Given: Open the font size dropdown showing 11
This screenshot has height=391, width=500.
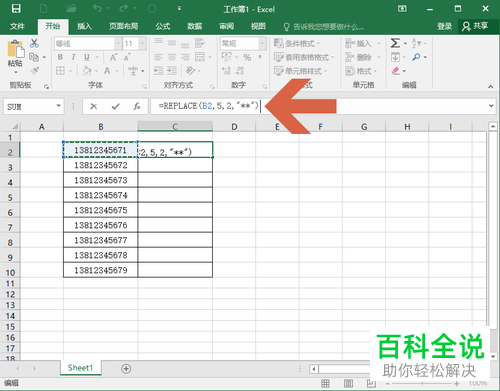Looking at the screenshot, I should (142, 43).
